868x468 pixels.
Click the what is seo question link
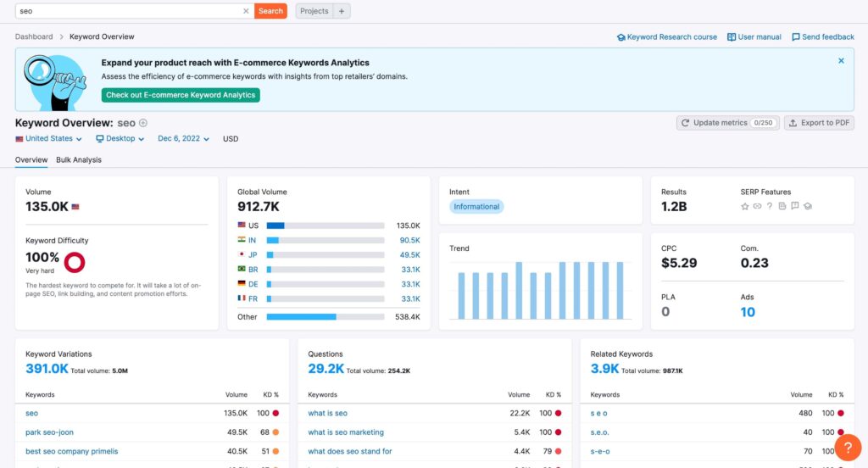coord(328,413)
